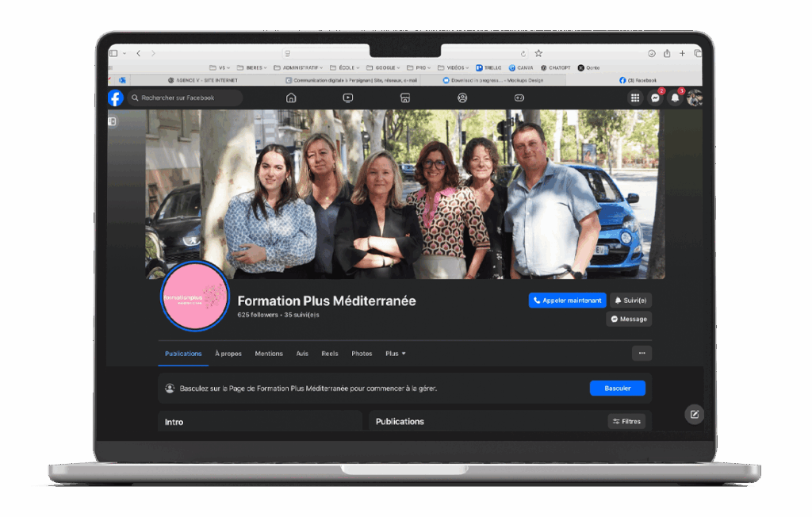Open the VIDÉOS bookmarks folder dropdown
Screen dimensions: 812x517
coord(454,67)
